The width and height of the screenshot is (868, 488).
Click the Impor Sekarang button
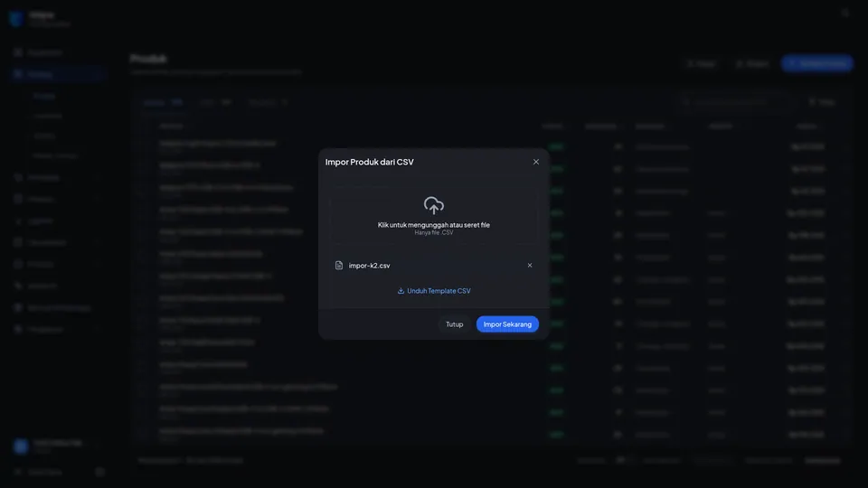click(x=507, y=324)
